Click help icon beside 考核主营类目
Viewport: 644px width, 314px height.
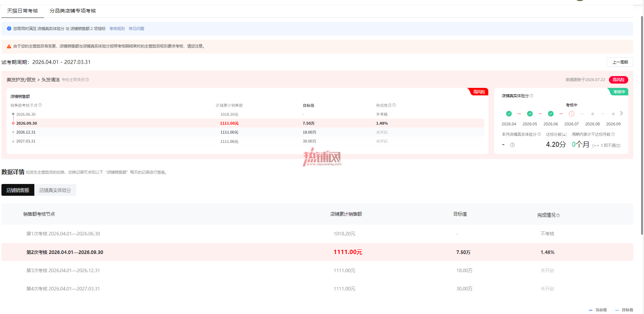coord(87,80)
